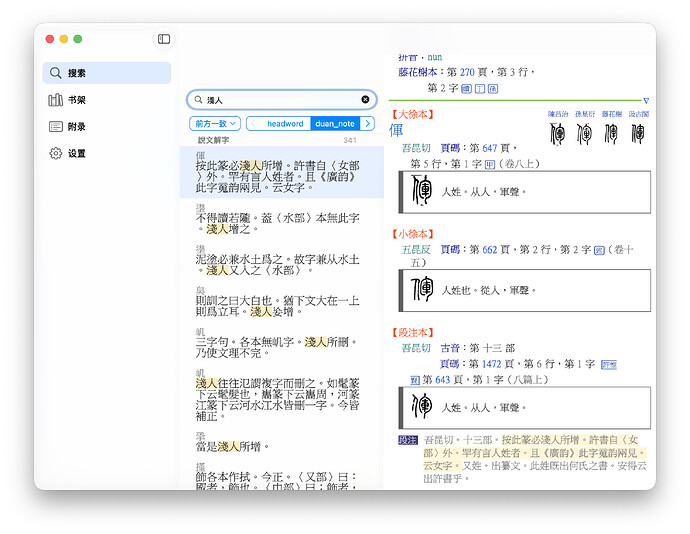
Task: Select result 不得讀若隴。蓋〈水部〉本無此字
Action: coord(282,219)
